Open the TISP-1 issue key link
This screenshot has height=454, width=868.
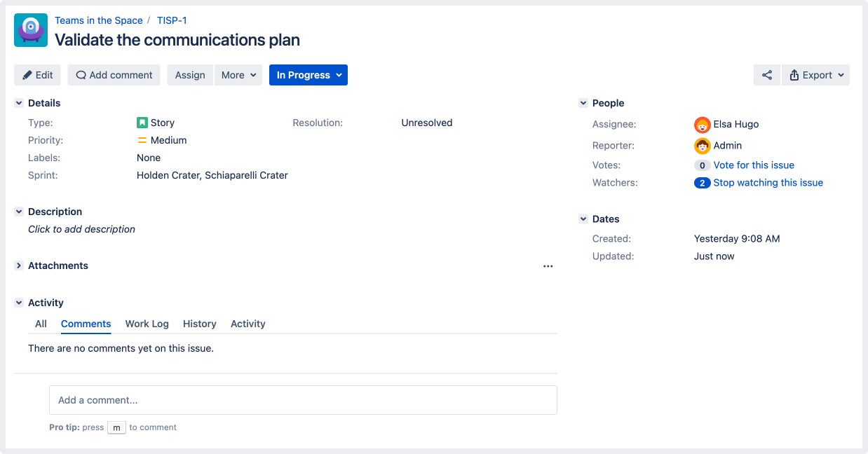coord(172,20)
